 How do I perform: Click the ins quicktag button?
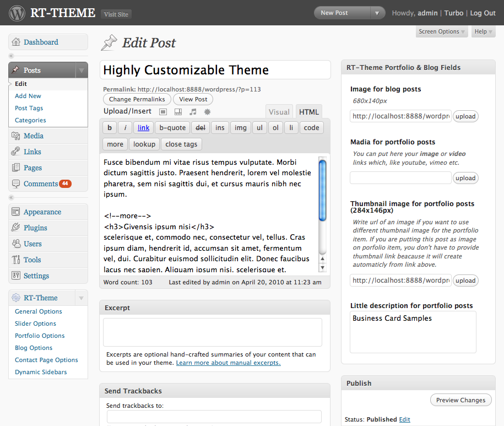pyautogui.click(x=220, y=128)
